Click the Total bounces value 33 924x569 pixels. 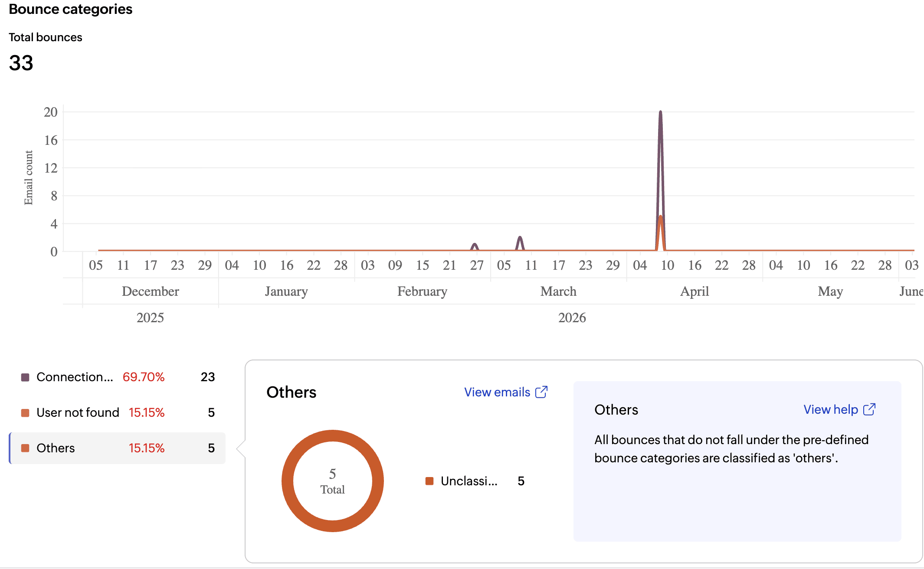tap(21, 63)
